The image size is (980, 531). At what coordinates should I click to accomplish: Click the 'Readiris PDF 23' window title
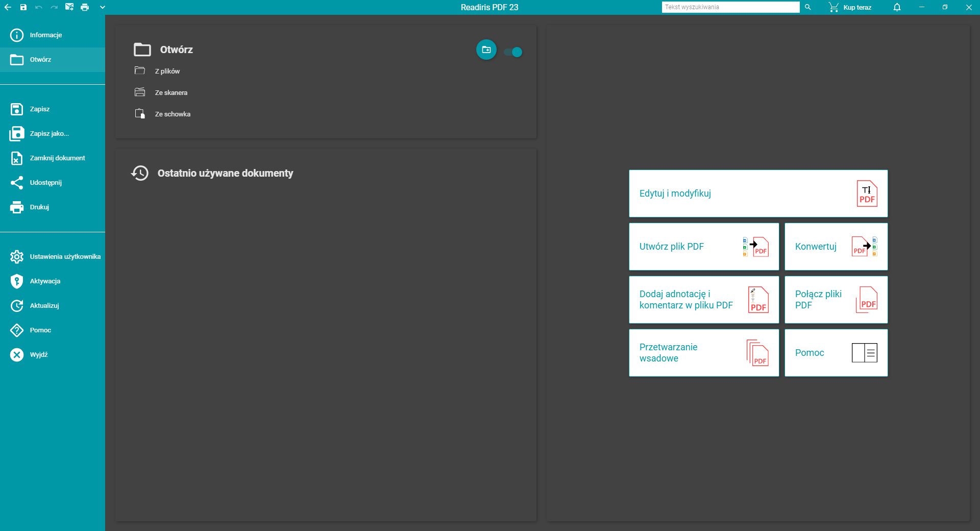[x=489, y=7]
